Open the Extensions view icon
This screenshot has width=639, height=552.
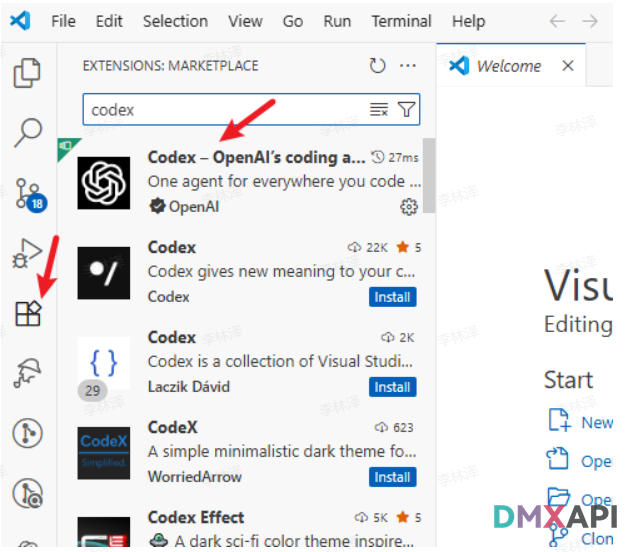tap(28, 313)
